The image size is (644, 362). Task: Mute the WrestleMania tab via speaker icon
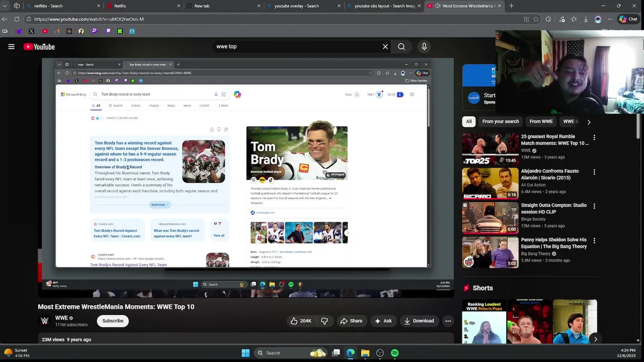pos(437,6)
